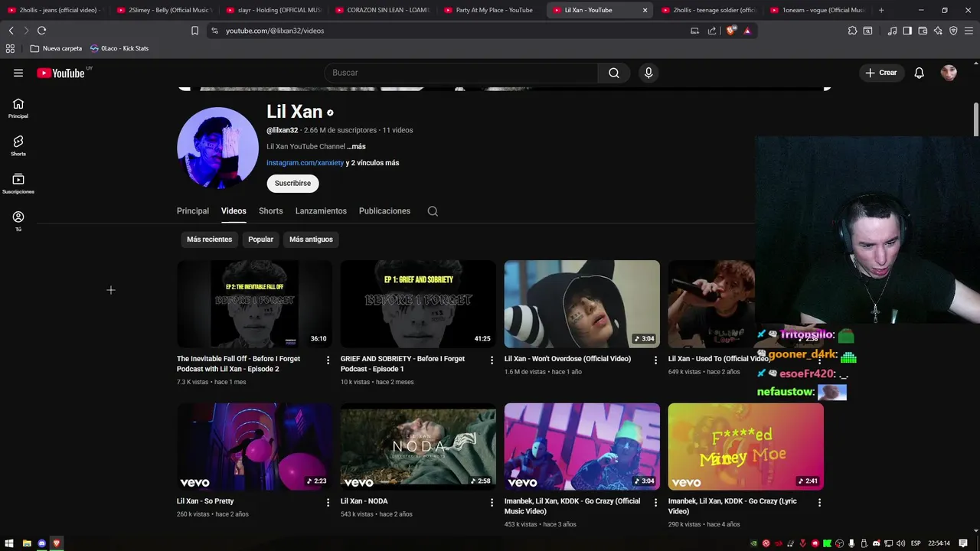Open the Lil Xan - Won't Overdose thumbnail
Image resolution: width=980 pixels, height=551 pixels.
582,304
